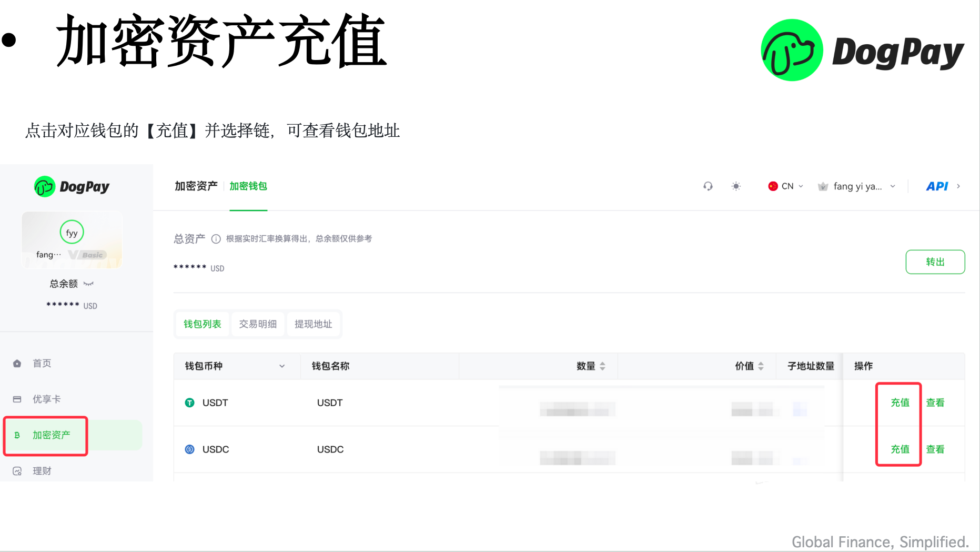Open 理财 in the sidebar
Screen dimensions: 980x552
(x=42, y=471)
